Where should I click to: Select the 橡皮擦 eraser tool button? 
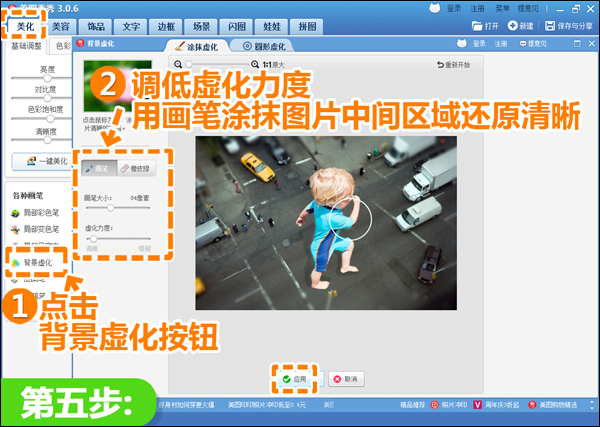click(136, 168)
